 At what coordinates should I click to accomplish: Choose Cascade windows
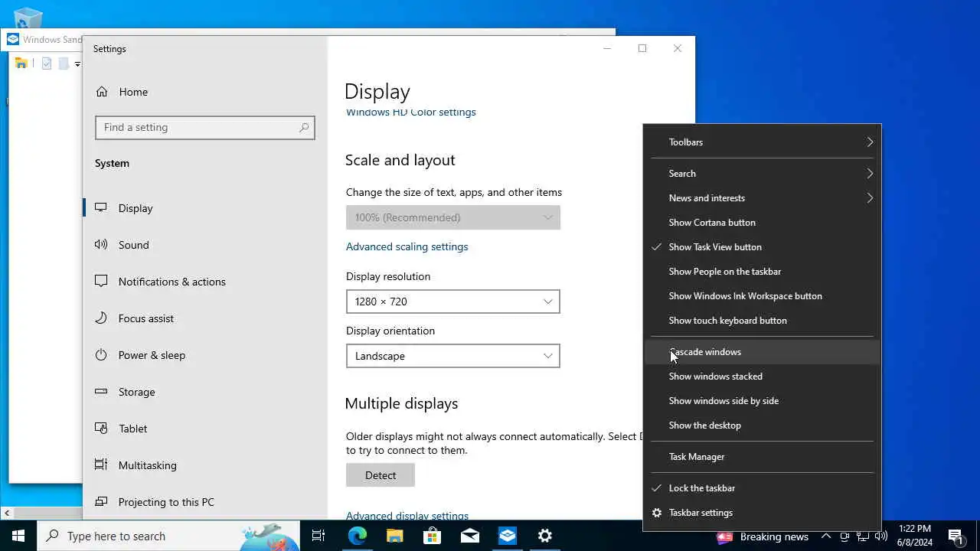(762, 352)
